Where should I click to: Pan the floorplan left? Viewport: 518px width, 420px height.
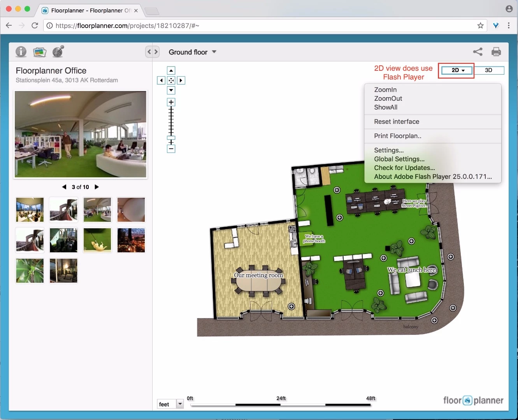point(161,80)
